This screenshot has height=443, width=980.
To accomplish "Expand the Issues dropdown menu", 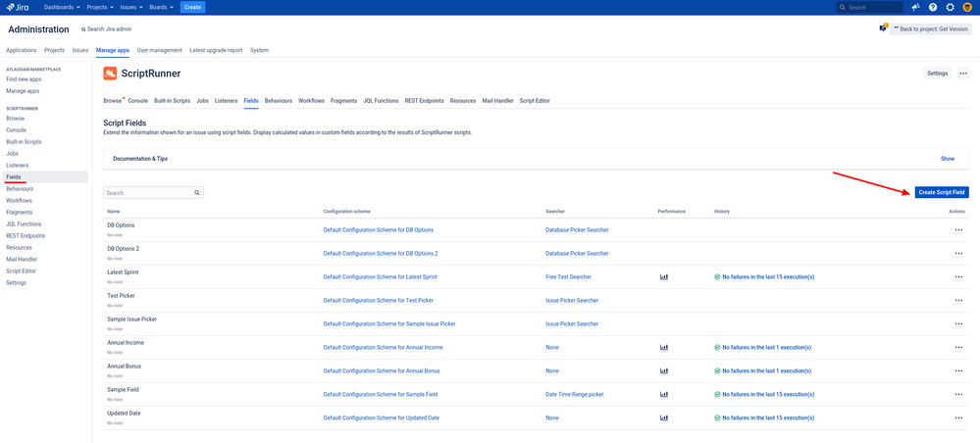I will (131, 7).
